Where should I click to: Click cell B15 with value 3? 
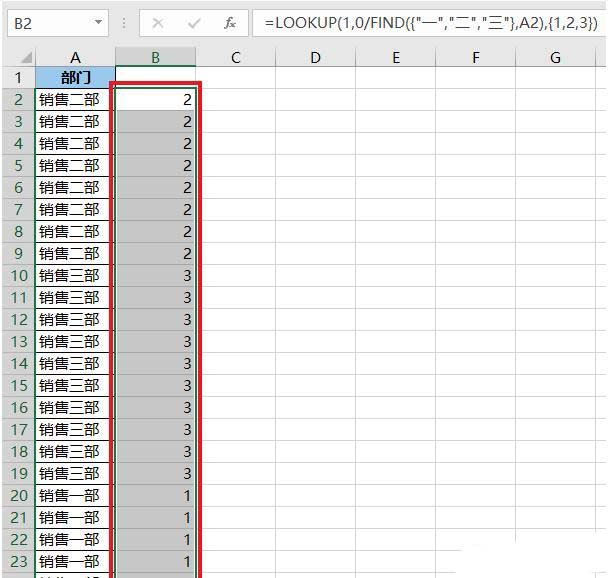tap(155, 385)
